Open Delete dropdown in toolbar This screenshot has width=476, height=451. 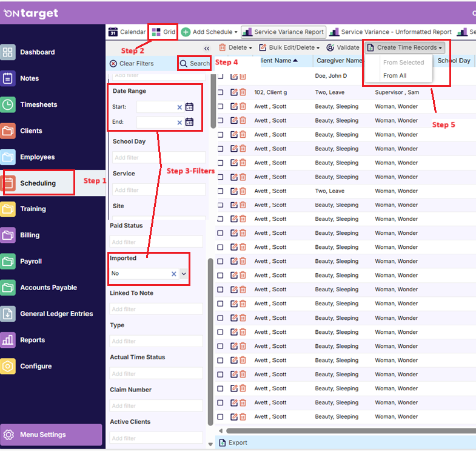(235, 47)
